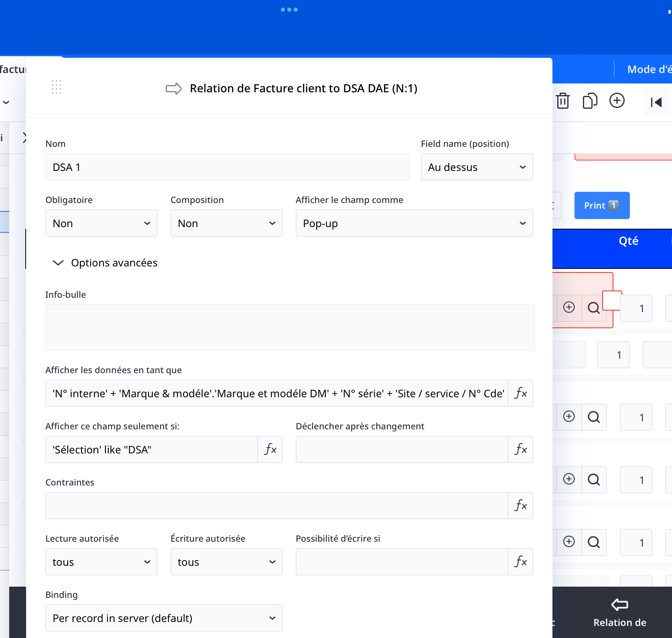Collapse the Options avancées section
This screenshot has width=672, height=638.
(x=58, y=263)
